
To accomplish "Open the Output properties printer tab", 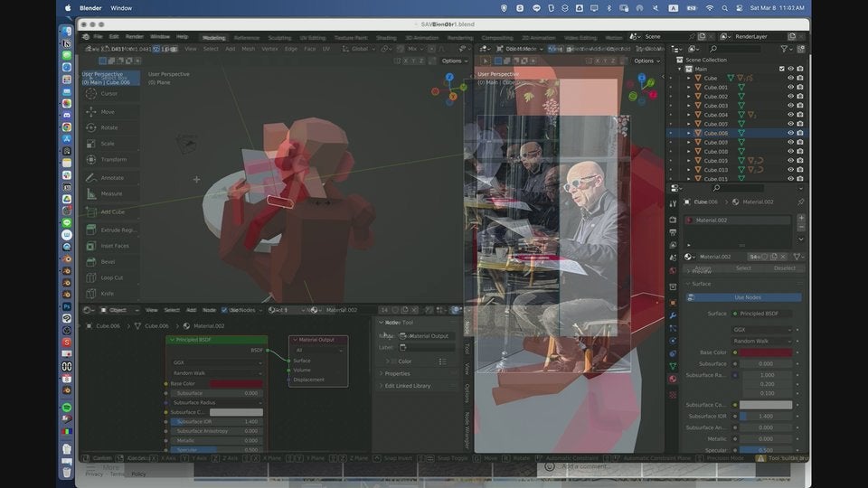I will [x=673, y=232].
